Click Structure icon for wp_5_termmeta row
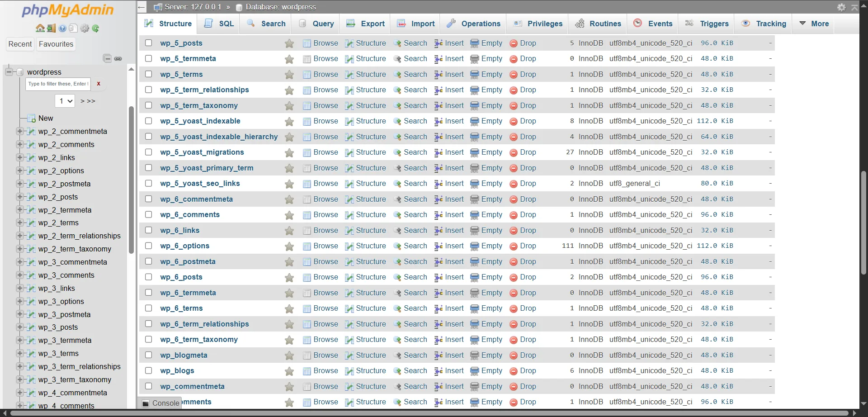 coord(349,59)
